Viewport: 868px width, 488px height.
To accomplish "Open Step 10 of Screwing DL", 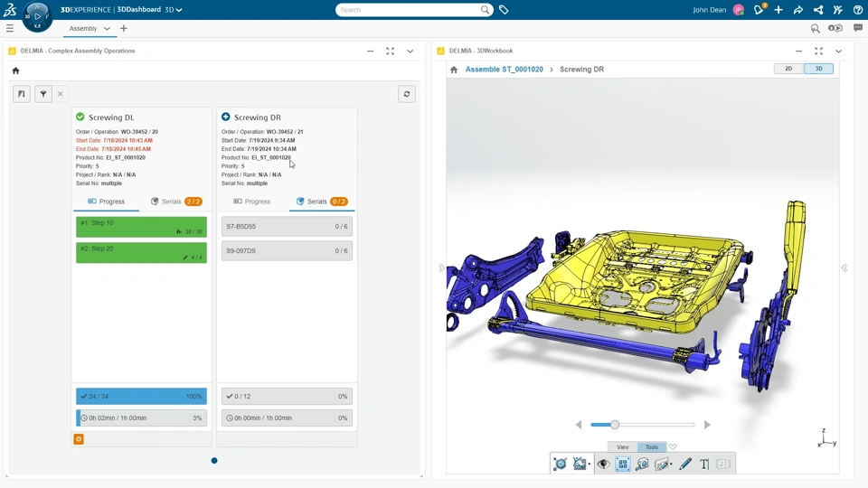I will (141, 227).
